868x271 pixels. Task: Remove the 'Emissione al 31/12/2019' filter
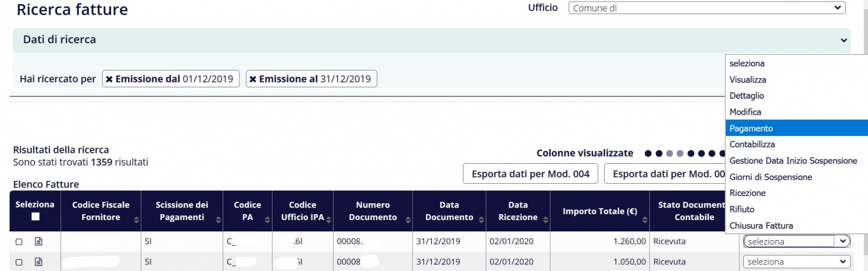click(x=252, y=79)
